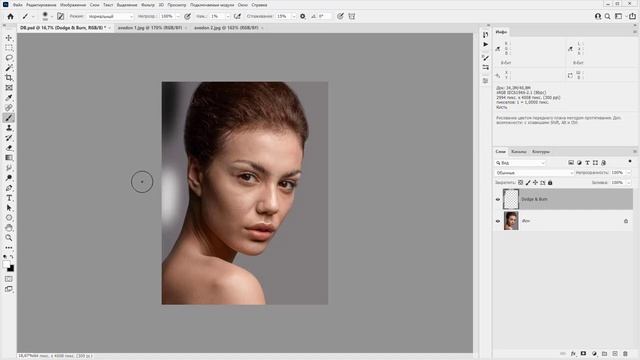
Task: Open the brush blend mode dropdown
Action: point(111,16)
